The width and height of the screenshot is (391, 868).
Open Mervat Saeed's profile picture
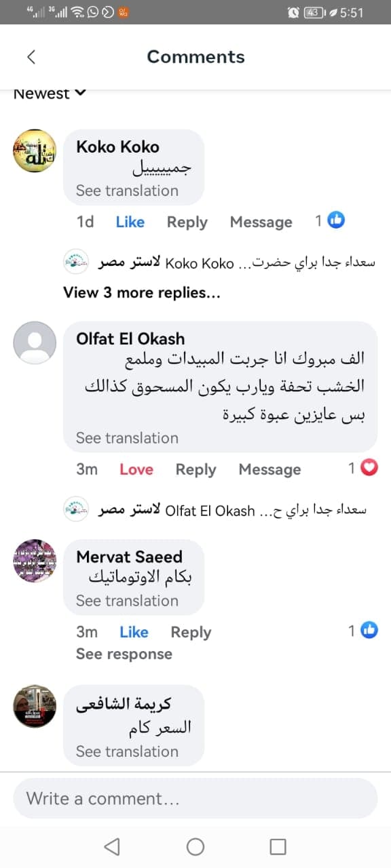tap(34, 561)
